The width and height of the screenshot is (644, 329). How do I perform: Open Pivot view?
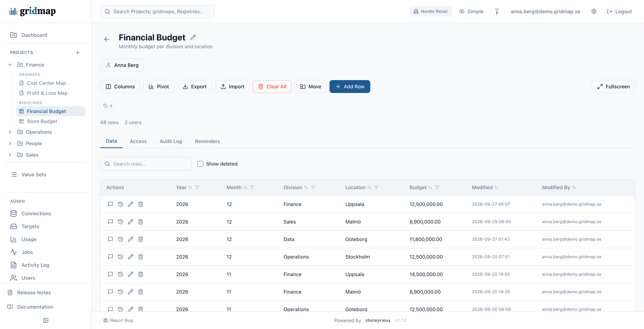click(159, 86)
